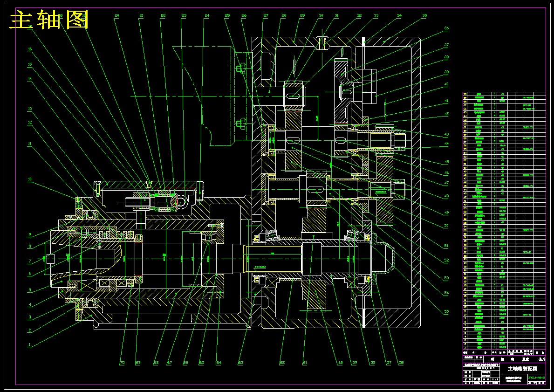Select part callout number 48

(x=446, y=196)
